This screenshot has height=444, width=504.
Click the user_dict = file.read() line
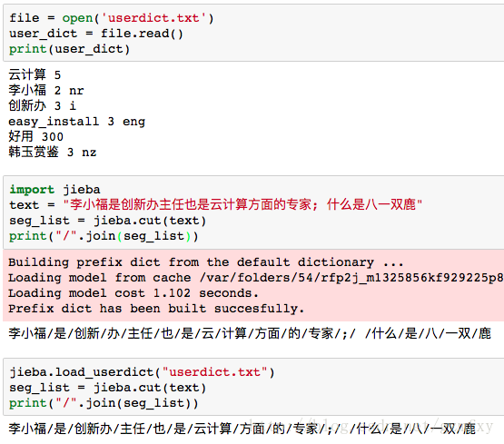point(96,34)
